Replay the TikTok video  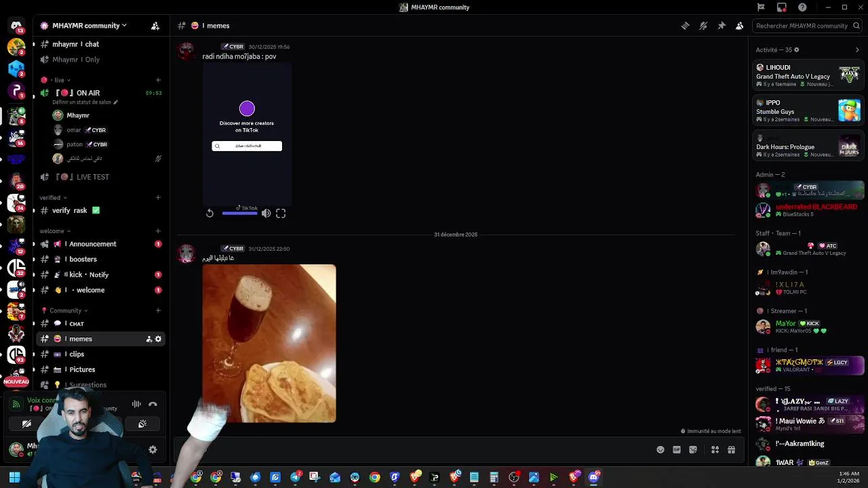click(x=210, y=213)
